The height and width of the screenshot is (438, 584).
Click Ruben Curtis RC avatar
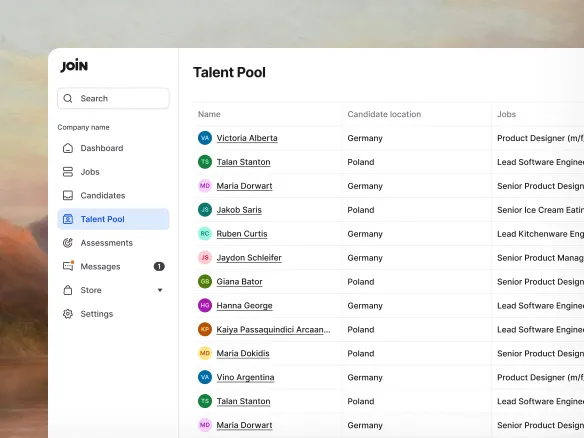[x=205, y=234]
